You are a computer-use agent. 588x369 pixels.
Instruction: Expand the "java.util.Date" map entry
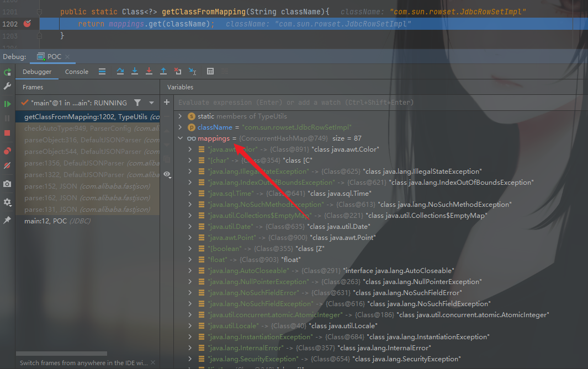pos(190,226)
